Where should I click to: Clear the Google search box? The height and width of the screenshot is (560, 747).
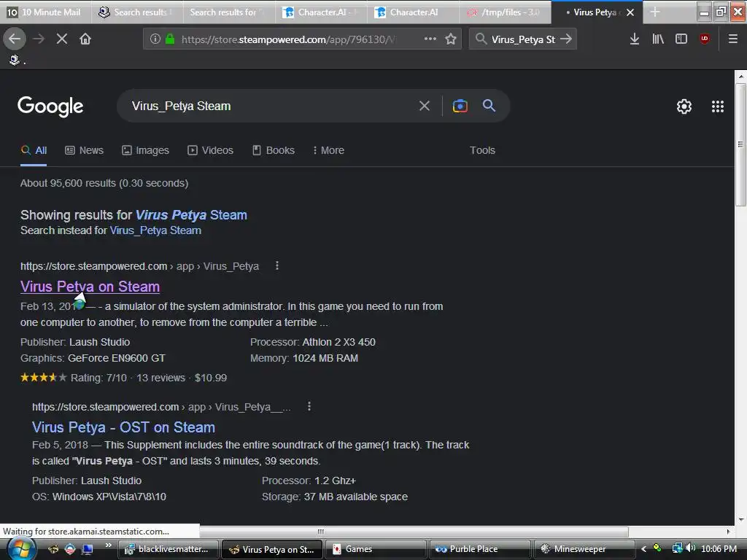[425, 106]
